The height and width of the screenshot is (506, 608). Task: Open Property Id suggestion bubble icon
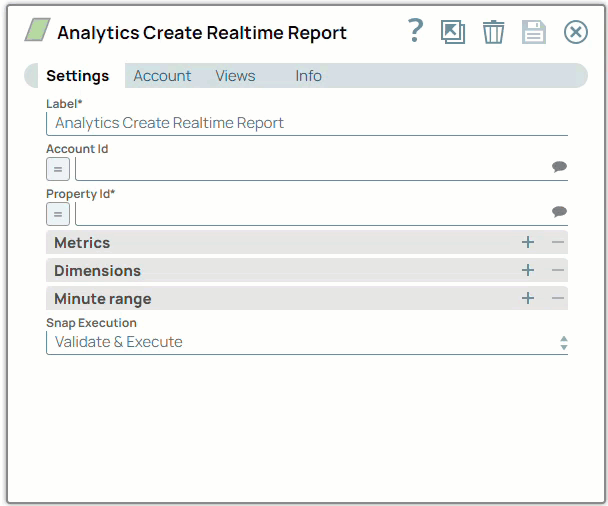point(559,212)
